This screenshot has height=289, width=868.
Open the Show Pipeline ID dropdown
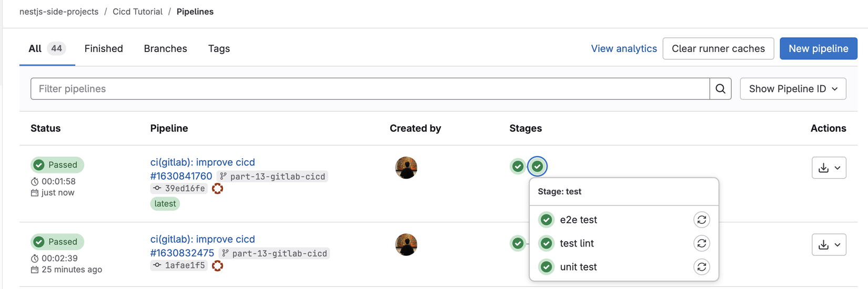793,89
